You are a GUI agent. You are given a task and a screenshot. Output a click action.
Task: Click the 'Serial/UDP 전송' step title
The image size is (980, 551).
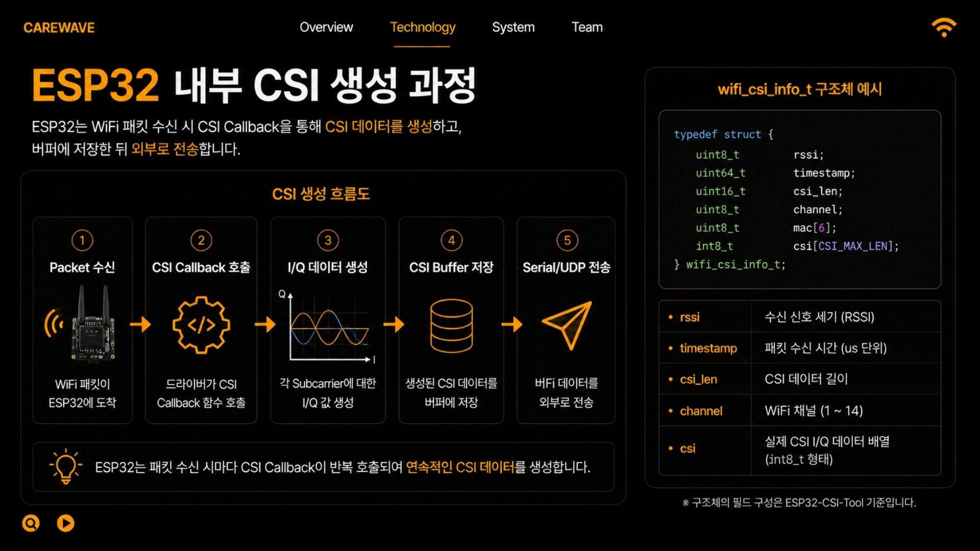[567, 267]
